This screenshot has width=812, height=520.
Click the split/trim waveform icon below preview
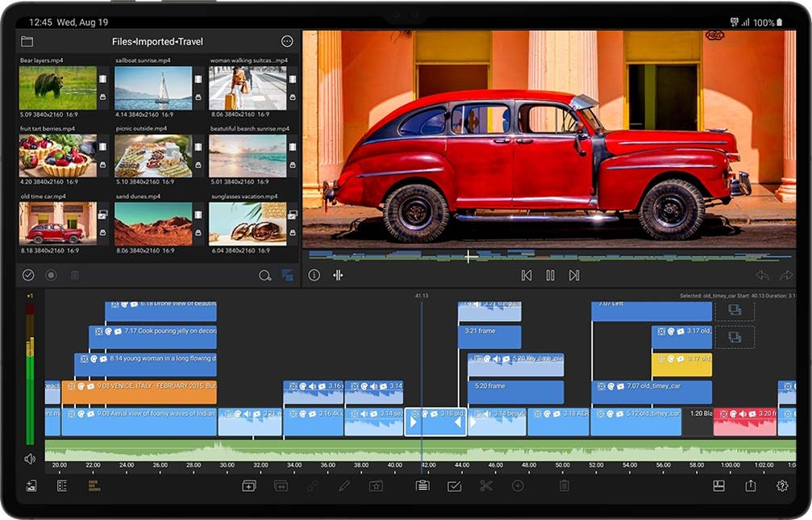338,276
